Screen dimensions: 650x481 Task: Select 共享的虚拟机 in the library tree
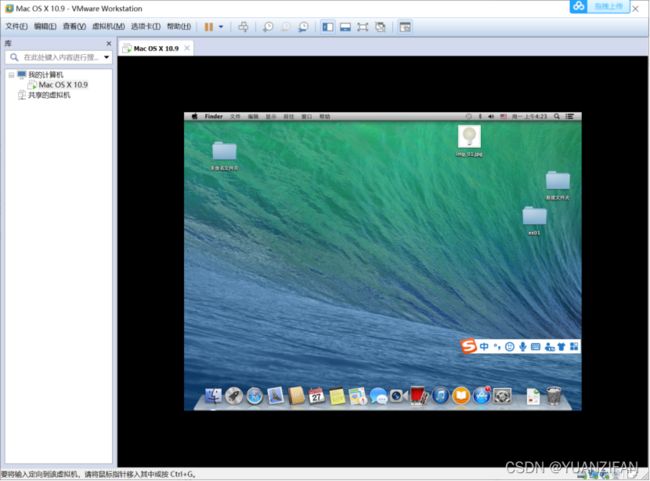49,95
